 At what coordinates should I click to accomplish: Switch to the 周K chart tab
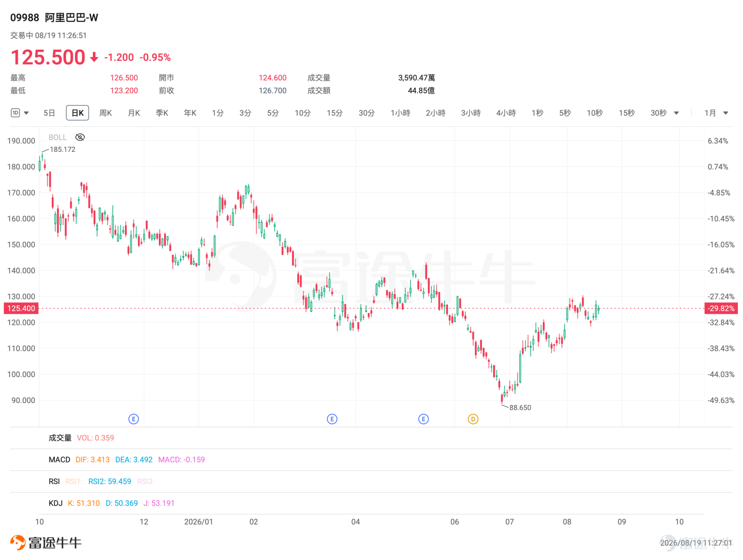[105, 113]
